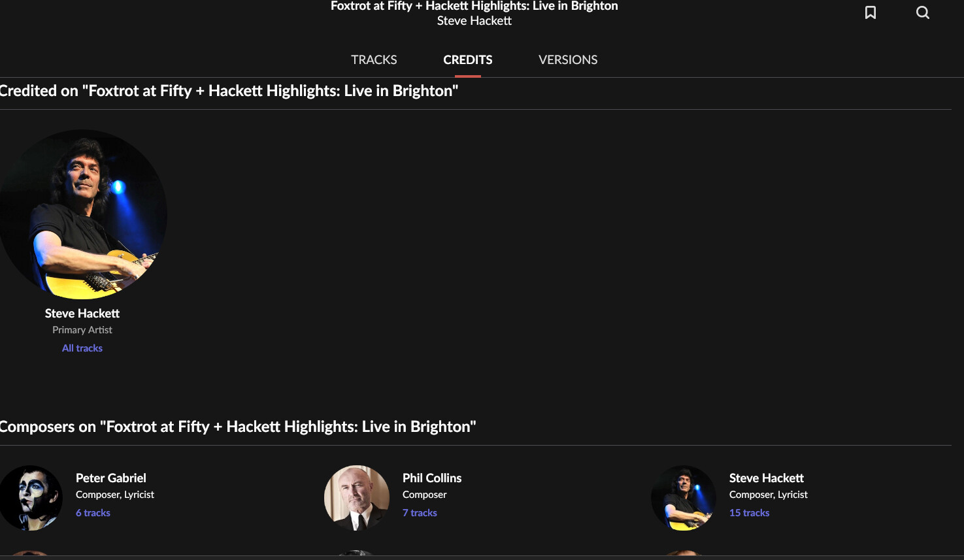Click 'Composer' role under Phil Collins

[x=425, y=495]
